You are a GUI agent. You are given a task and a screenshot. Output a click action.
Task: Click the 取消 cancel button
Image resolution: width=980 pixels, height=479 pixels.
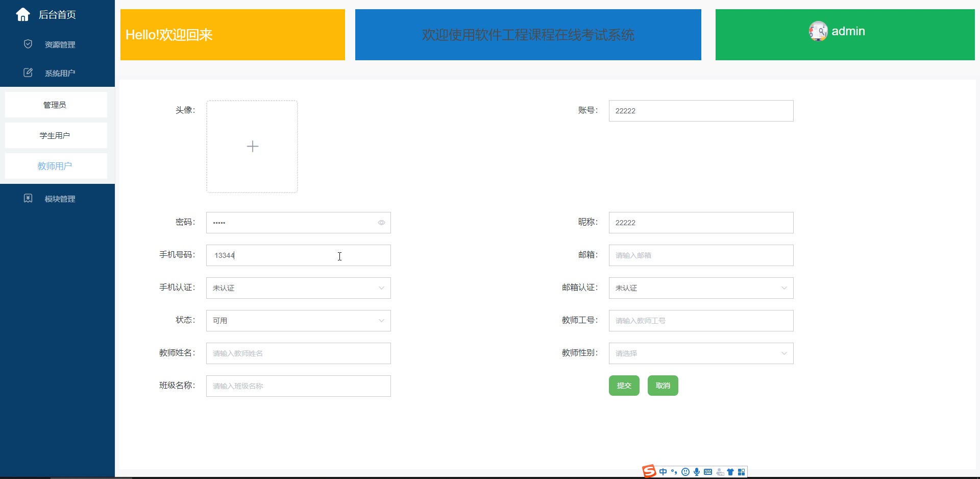663,386
